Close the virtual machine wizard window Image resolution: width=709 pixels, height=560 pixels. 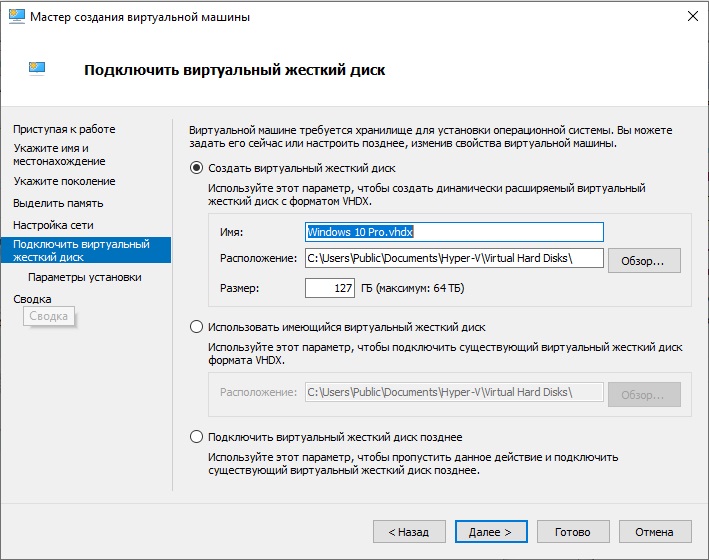click(x=692, y=17)
